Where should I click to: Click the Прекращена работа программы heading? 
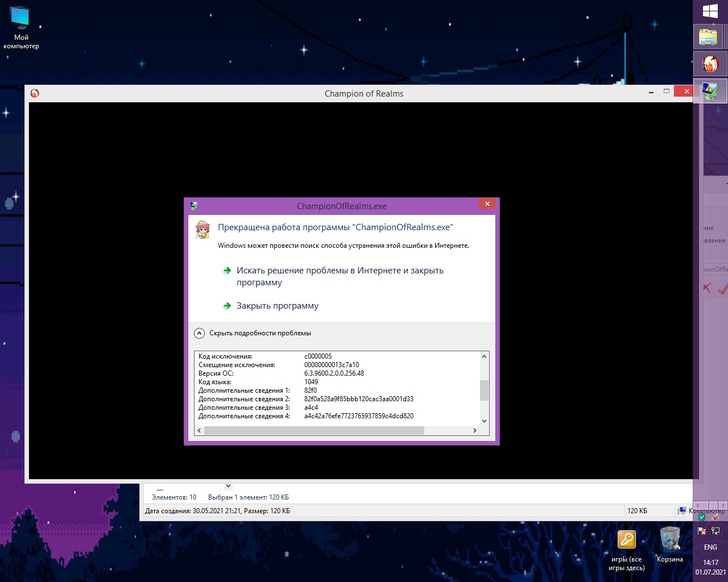[336, 227]
